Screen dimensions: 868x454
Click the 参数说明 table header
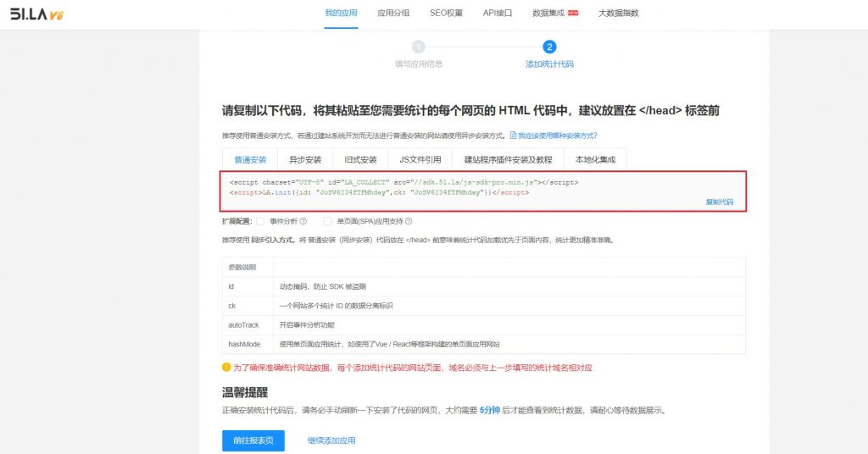click(x=242, y=267)
